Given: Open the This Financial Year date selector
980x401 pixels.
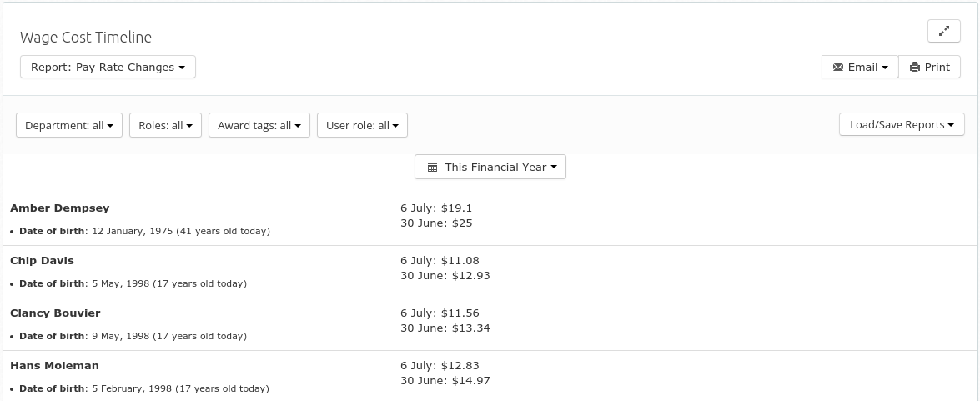Looking at the screenshot, I should [490, 167].
